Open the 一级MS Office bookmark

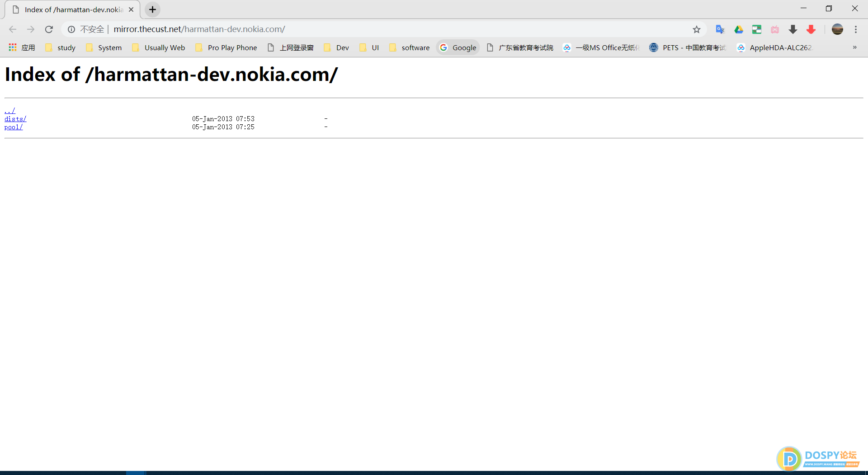601,47
